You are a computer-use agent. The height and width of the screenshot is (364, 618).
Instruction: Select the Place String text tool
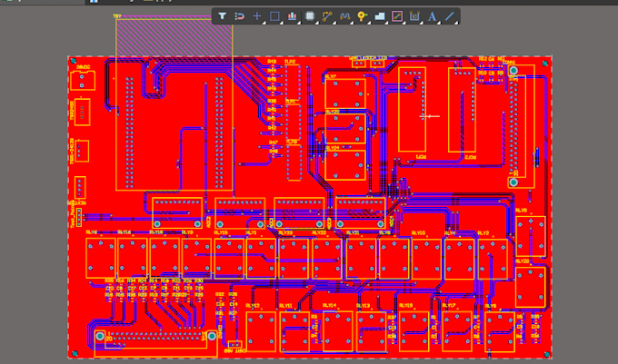[x=432, y=16]
